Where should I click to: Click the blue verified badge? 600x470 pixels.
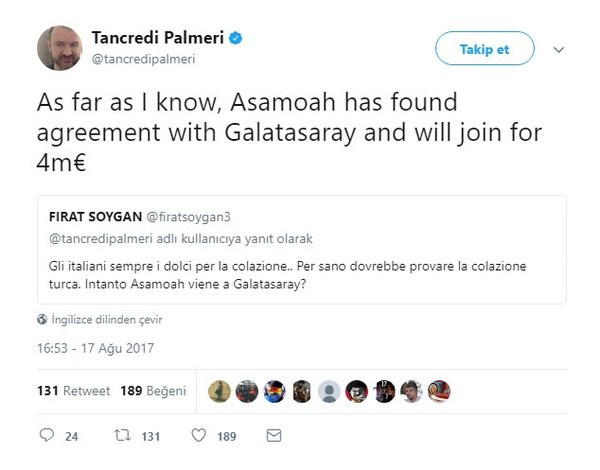[x=238, y=38]
